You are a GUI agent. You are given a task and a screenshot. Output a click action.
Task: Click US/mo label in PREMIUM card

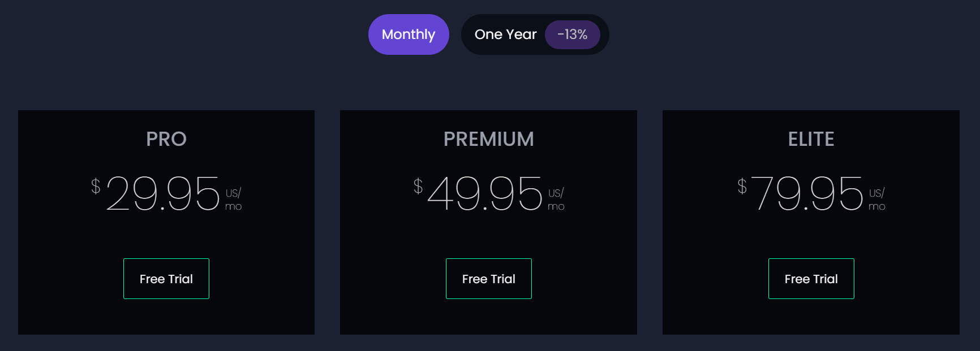click(556, 200)
